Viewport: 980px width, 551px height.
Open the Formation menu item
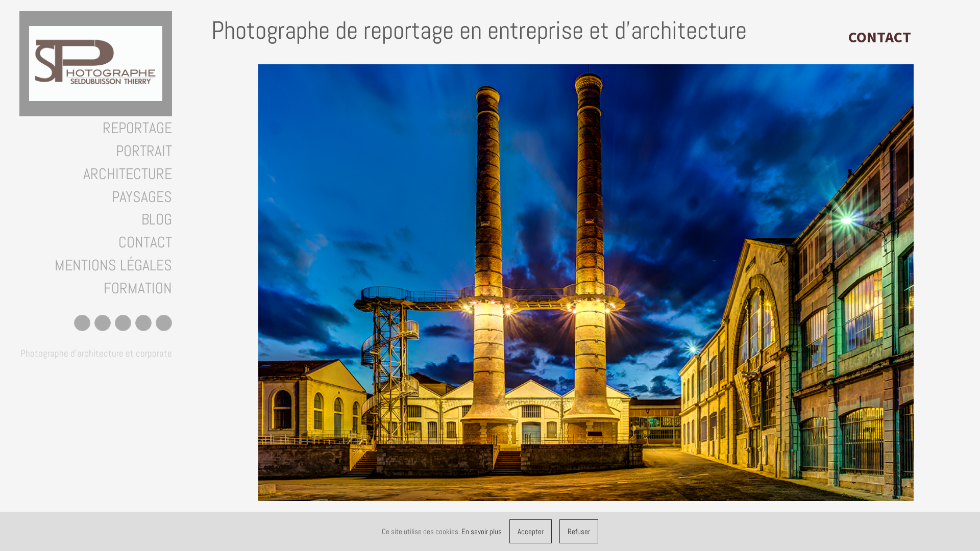coord(137,288)
